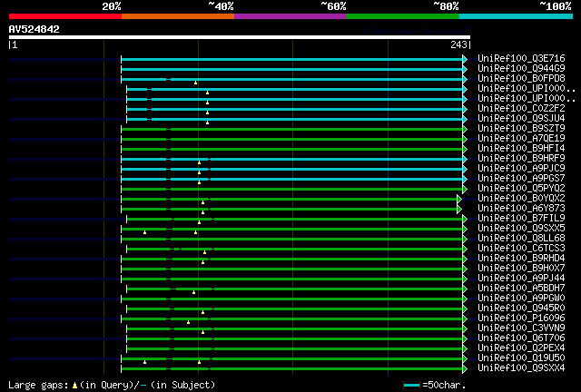Screen dimensions: 581x392
Task: Click the ~100% legend percentage label
Action: point(556,6)
